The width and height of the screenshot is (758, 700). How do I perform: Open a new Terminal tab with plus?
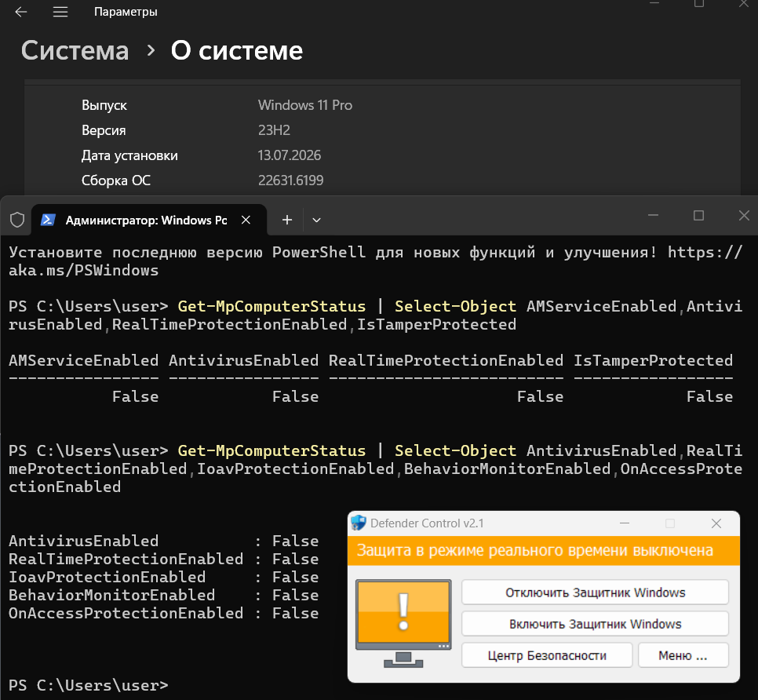click(287, 220)
